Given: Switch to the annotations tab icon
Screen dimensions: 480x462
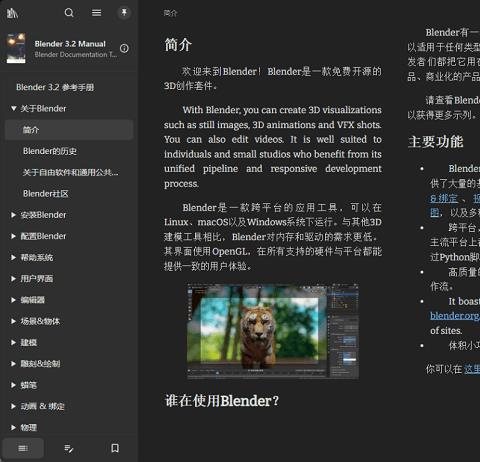Looking at the screenshot, I should click(69, 449).
